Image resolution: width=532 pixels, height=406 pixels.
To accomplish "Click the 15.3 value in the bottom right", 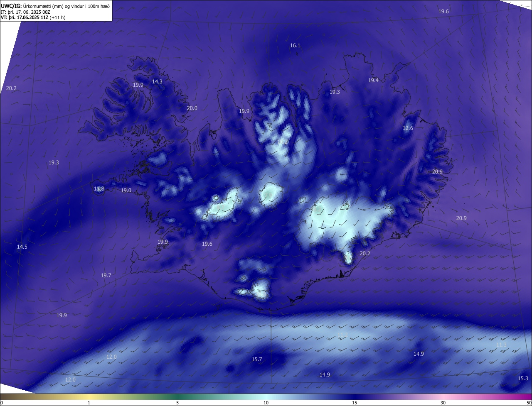I will coord(523,378).
